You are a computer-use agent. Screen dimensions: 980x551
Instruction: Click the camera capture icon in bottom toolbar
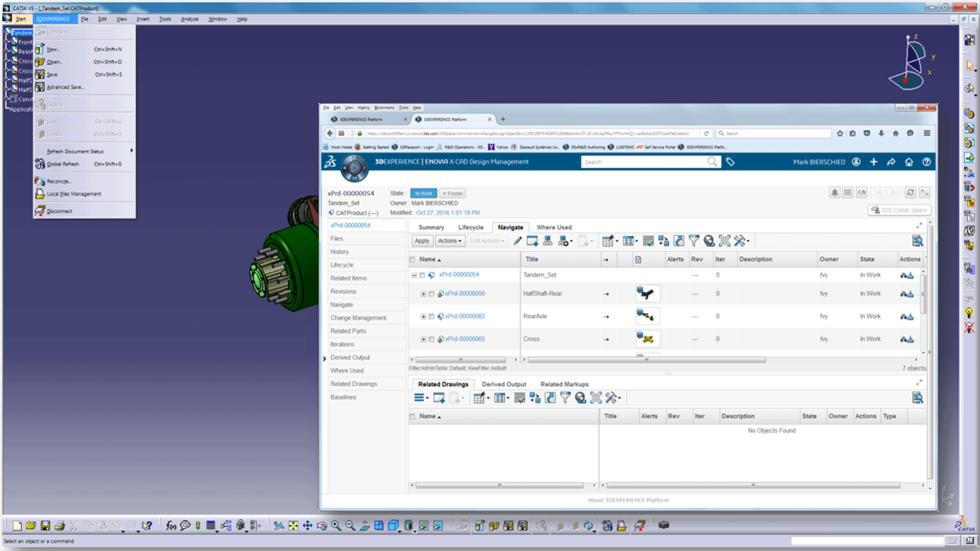(x=664, y=525)
